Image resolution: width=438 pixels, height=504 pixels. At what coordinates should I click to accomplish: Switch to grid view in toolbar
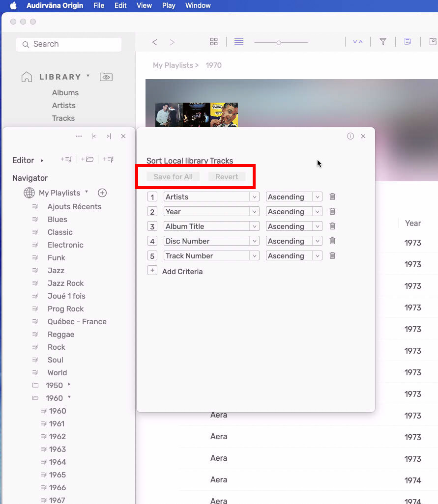point(214,42)
